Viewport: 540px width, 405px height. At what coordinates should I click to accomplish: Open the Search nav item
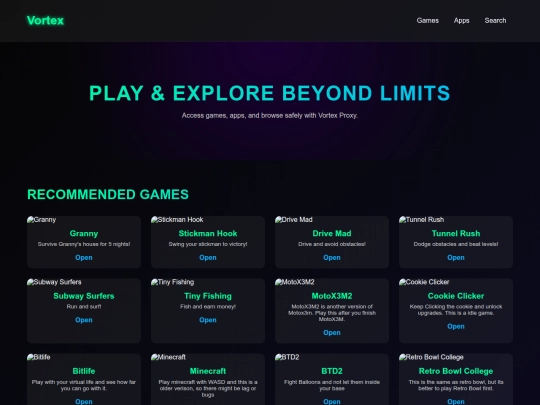495,21
